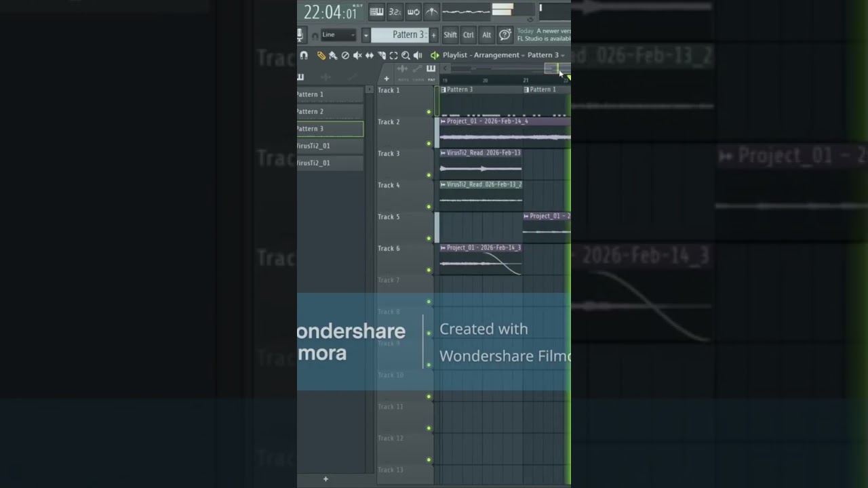Open the Line snap dropdown
Screen dimensions: 868x488
coord(338,35)
